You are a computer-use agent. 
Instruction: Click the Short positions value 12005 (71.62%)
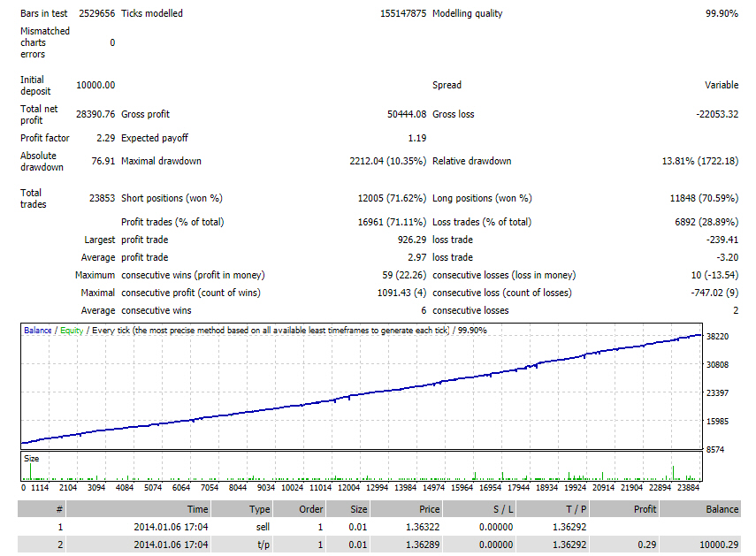click(x=392, y=198)
